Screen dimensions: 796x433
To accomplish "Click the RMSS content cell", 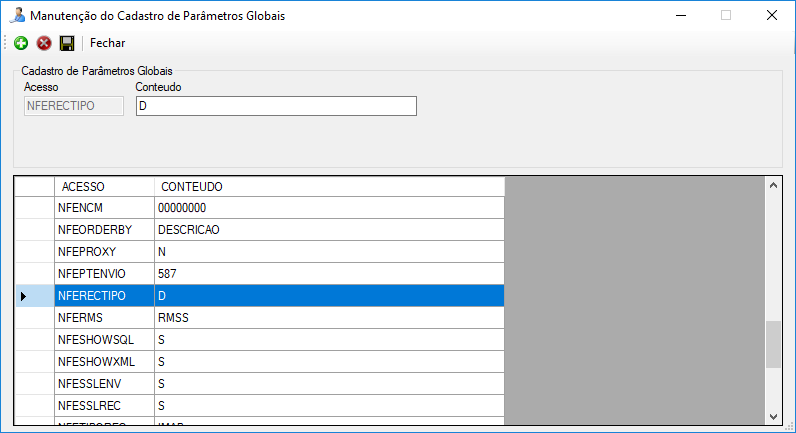I will 329,318.
